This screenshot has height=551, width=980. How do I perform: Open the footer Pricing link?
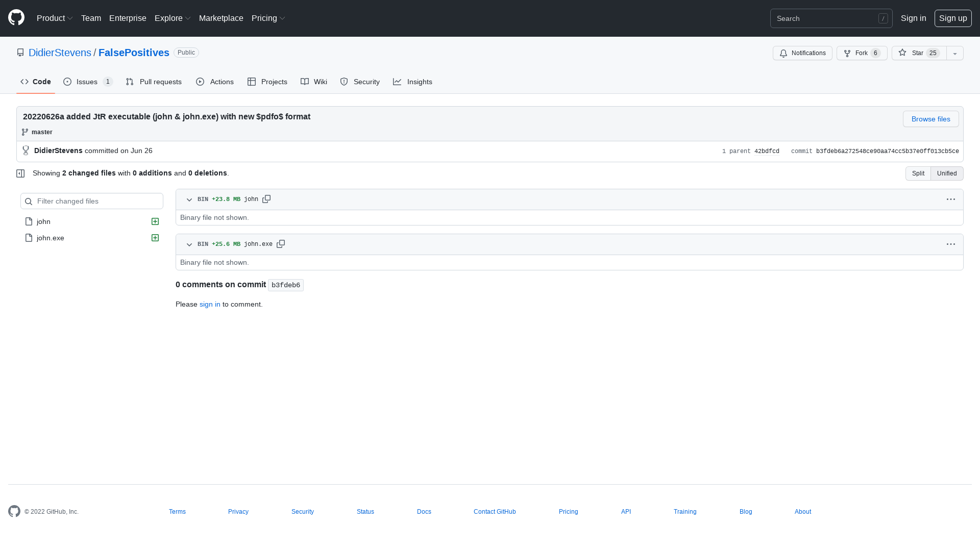pyautogui.click(x=569, y=512)
